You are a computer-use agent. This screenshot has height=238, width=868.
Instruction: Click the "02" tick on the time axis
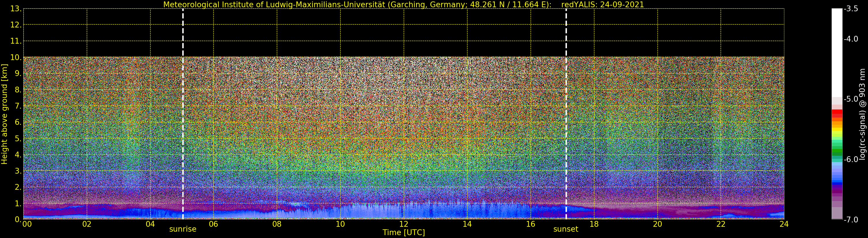87,224
